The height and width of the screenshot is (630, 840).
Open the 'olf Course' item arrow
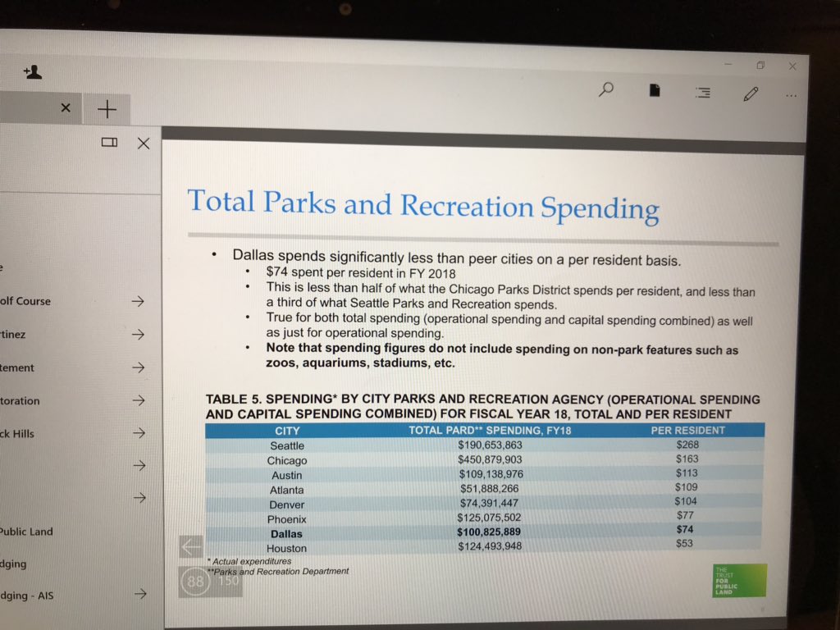point(138,301)
